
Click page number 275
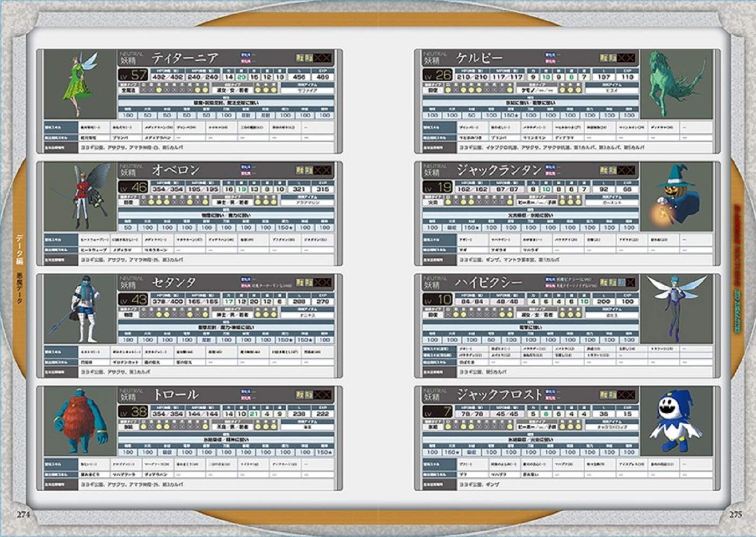point(735,514)
